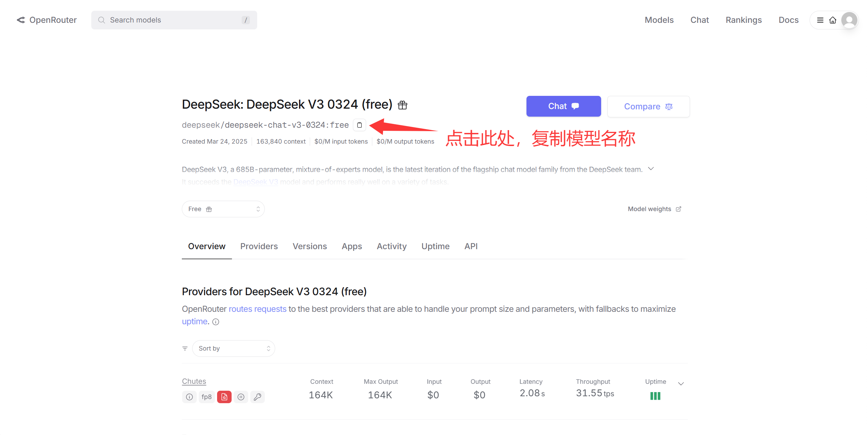Open Docs in top navigation

coord(788,20)
